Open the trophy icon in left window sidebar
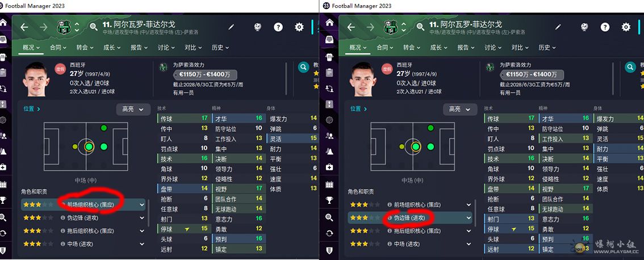The width and height of the screenshot is (644, 260). (x=3, y=200)
